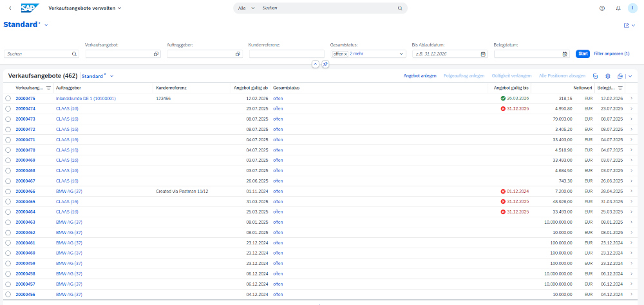Open quotation 20000474 link

[x=25, y=109]
